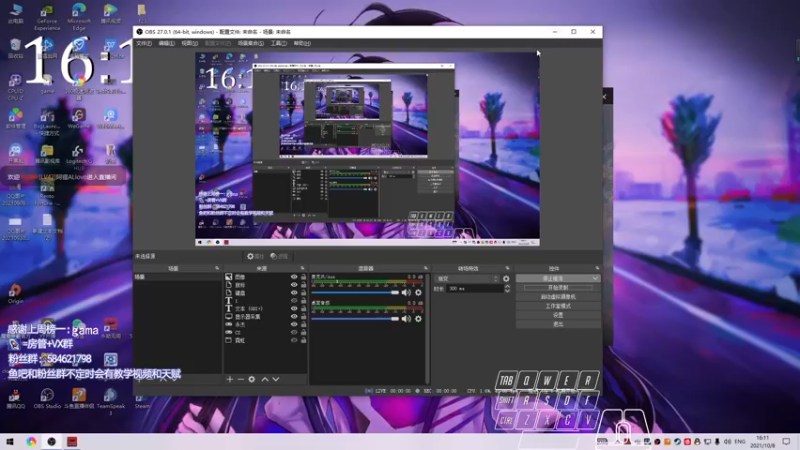
Task: Select the 场景 entry in scenes list
Action: (x=177, y=277)
